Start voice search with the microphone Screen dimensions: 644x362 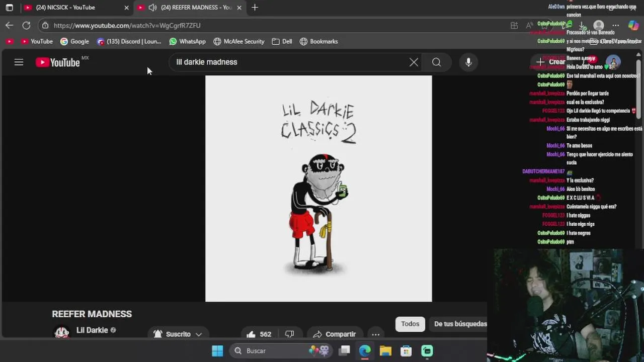(x=468, y=62)
